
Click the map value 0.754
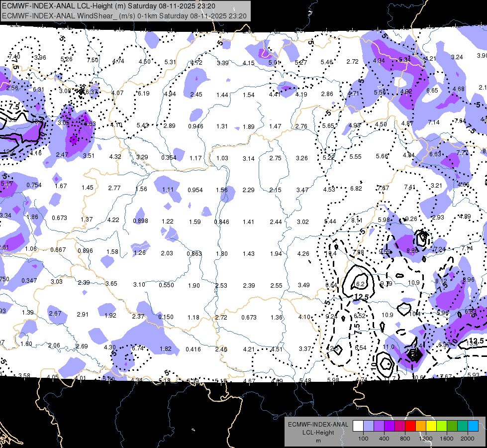34,185
